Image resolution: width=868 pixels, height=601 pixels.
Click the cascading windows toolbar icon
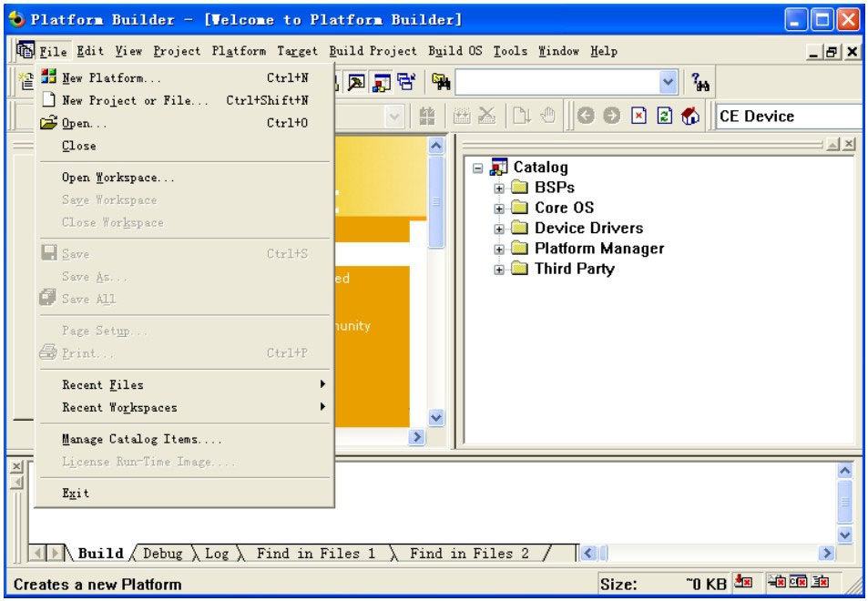click(406, 83)
